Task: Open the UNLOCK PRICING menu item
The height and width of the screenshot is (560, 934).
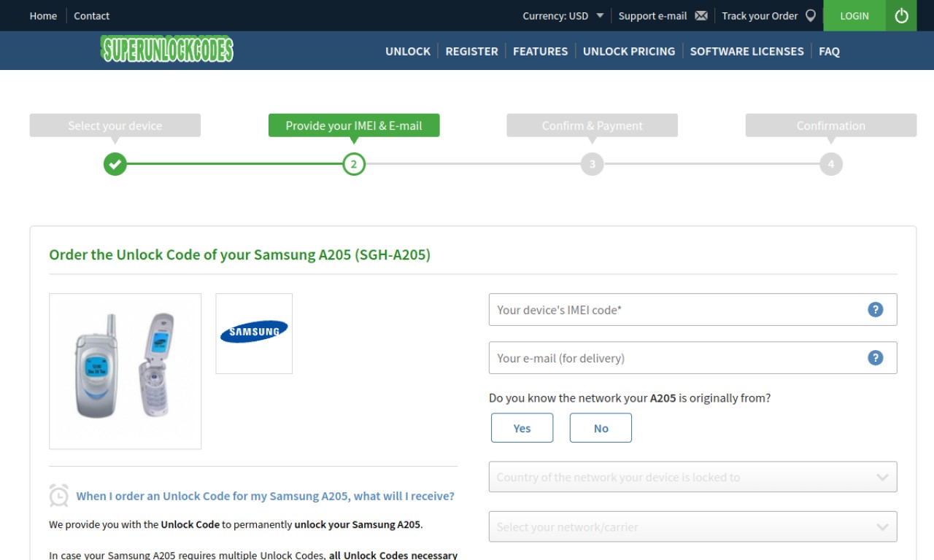Action: [629, 51]
